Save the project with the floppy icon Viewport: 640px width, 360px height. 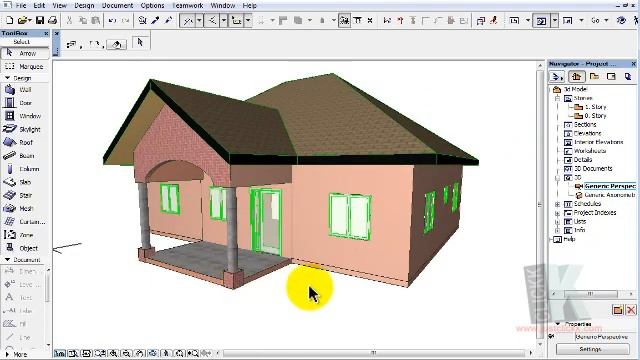click(40, 20)
